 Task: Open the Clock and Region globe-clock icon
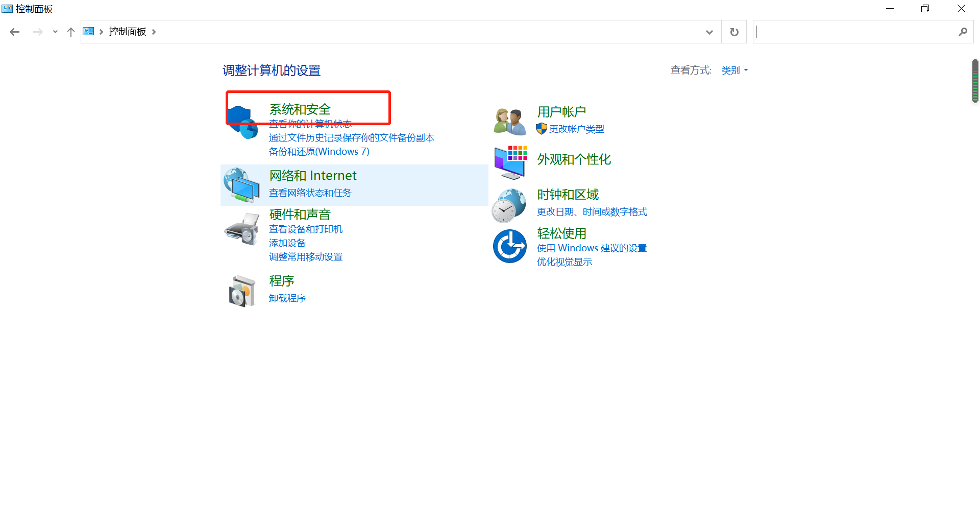pyautogui.click(x=509, y=205)
